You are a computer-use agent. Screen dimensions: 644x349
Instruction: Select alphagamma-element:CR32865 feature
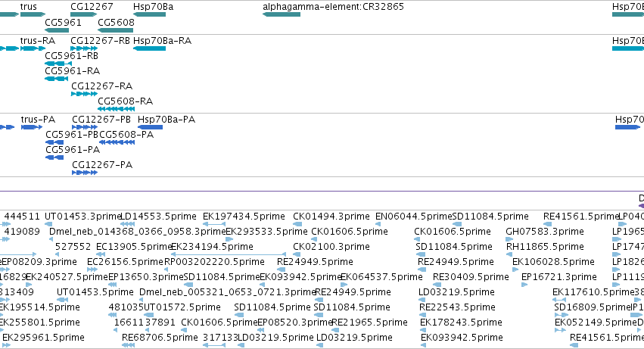point(282,14)
